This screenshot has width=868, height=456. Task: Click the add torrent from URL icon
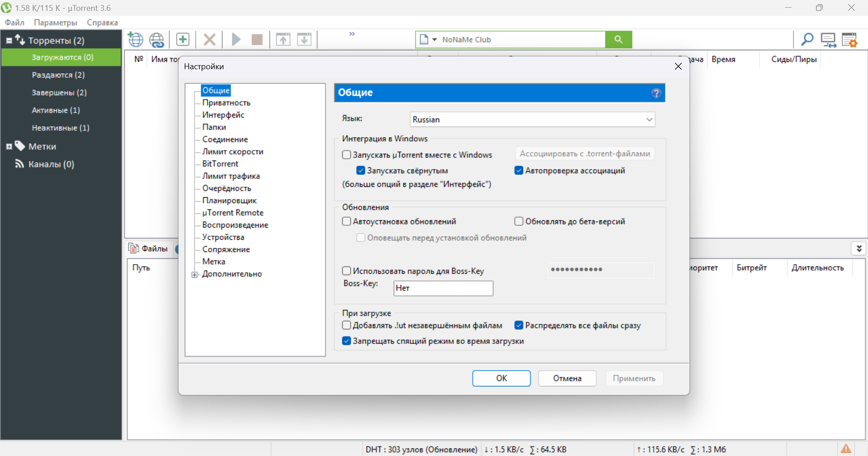pos(136,40)
